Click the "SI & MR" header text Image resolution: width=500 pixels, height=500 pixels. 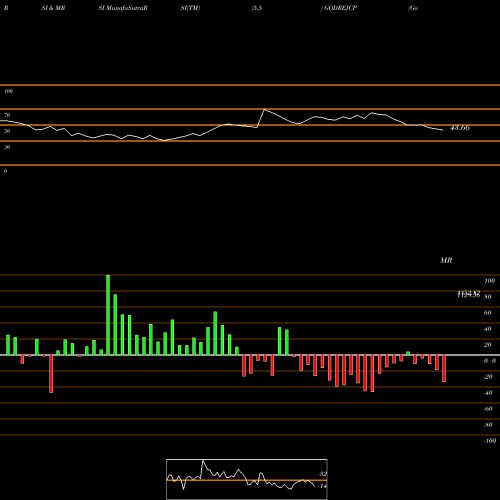(x=53, y=8)
